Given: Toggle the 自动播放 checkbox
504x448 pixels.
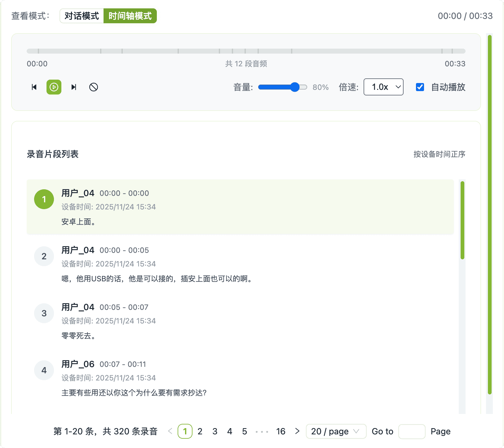Looking at the screenshot, I should 420,87.
